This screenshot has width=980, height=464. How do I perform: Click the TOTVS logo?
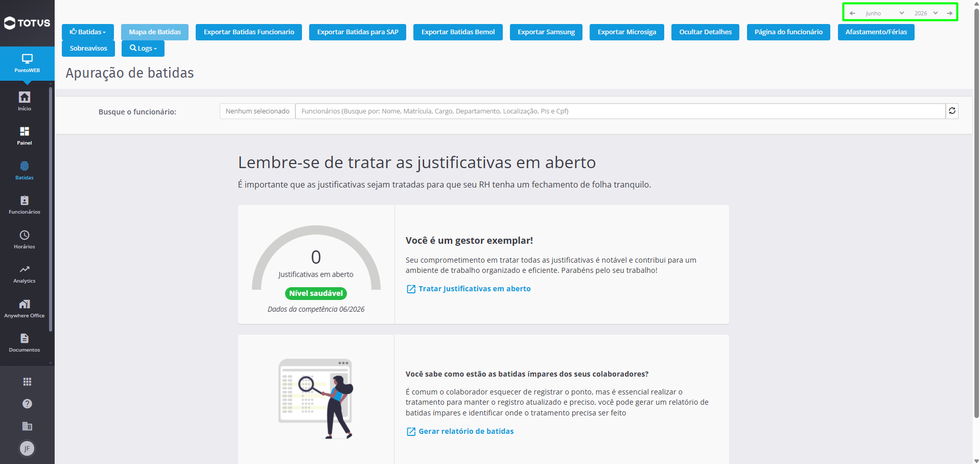click(27, 23)
